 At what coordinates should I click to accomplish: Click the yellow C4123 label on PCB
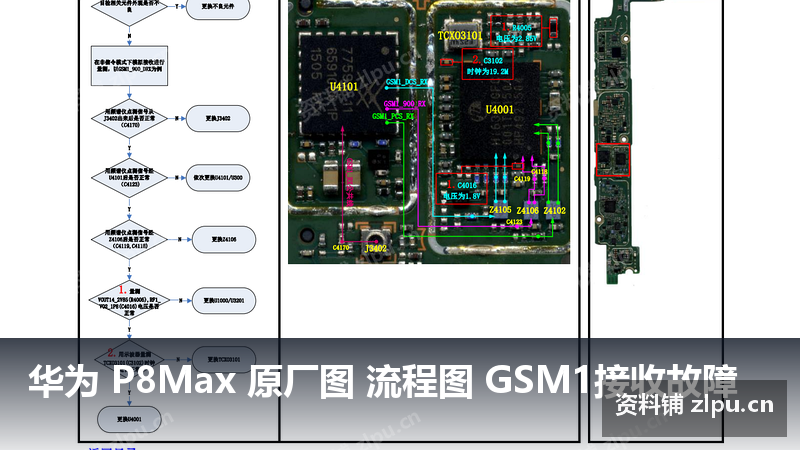514,222
